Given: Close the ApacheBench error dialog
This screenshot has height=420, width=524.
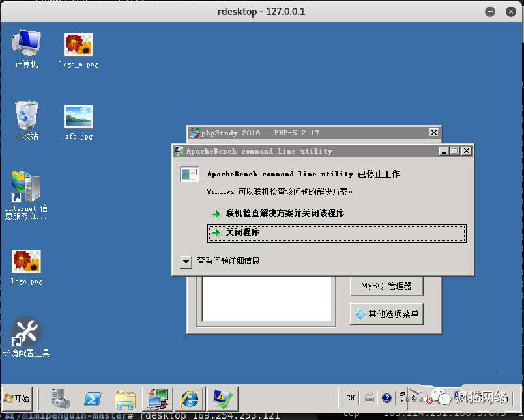Looking at the screenshot, I should pyautogui.click(x=466, y=151).
